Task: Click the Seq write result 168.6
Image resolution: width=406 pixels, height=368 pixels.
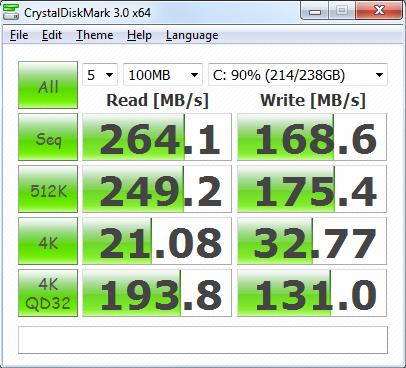Action: (312, 137)
